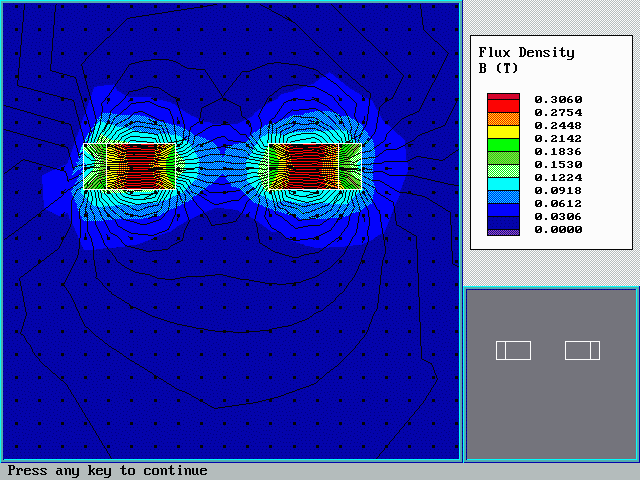Click the cyan 0.0918 legend color band
Image resolution: width=640 pixels, height=480 pixels.
click(503, 184)
